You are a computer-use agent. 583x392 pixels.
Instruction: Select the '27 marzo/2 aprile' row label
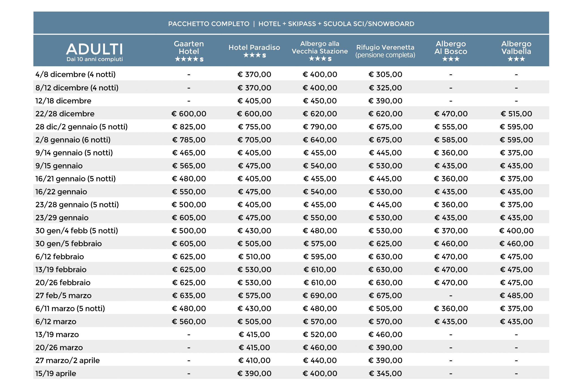coord(68,361)
